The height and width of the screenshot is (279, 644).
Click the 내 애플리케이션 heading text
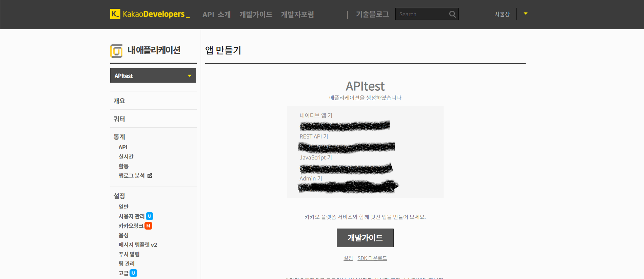point(154,50)
